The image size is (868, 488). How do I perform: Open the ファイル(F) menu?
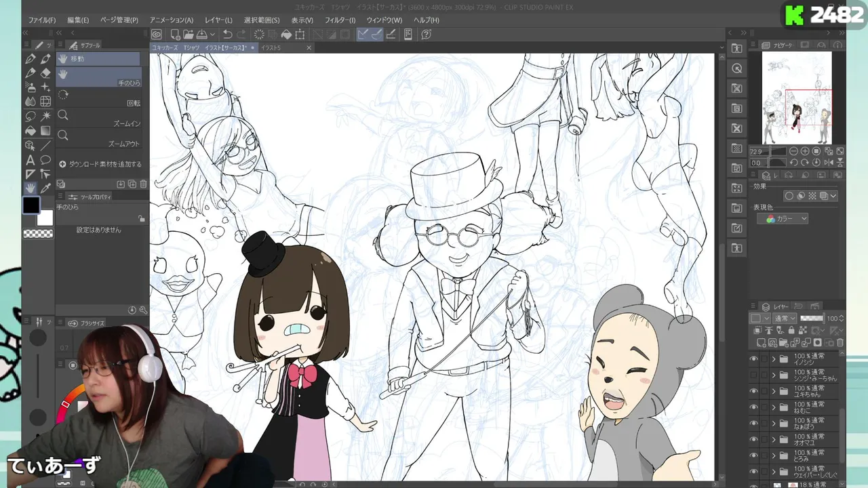click(42, 20)
